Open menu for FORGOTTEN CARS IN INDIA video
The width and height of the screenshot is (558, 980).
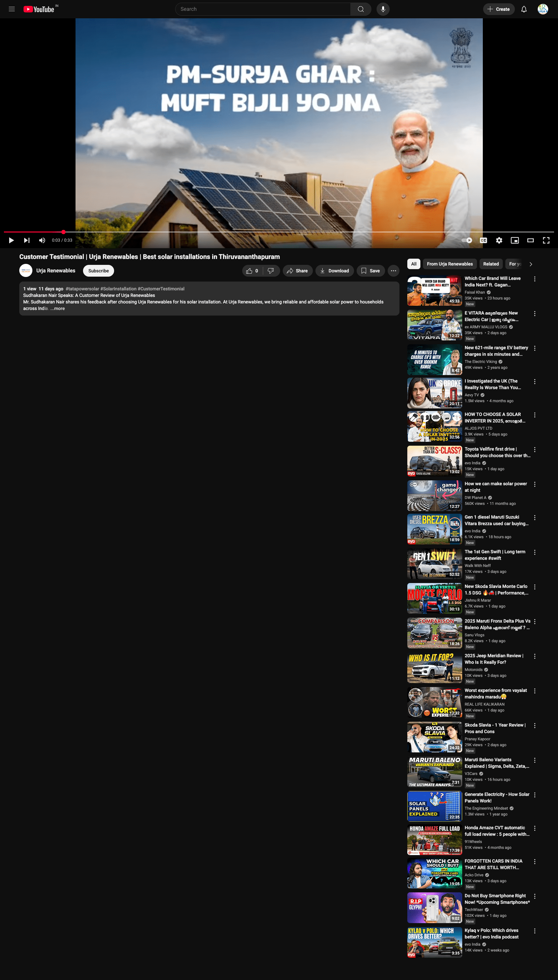point(534,862)
